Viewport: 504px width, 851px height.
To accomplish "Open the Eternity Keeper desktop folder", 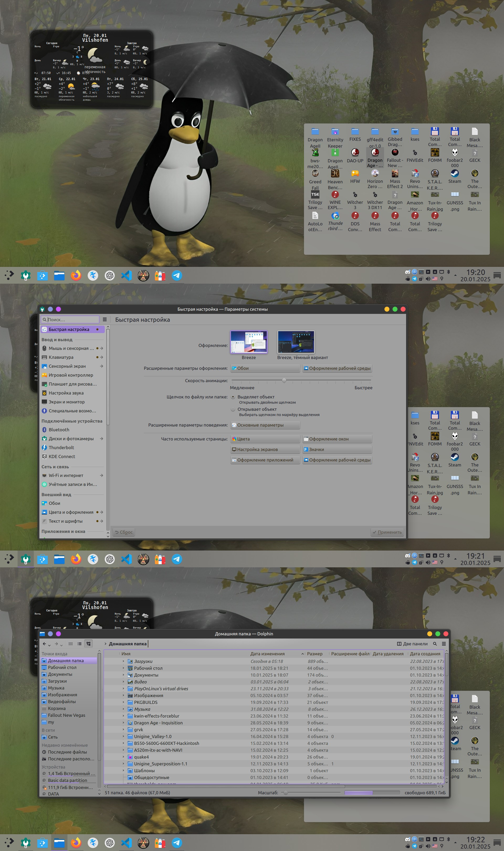I will click(335, 138).
